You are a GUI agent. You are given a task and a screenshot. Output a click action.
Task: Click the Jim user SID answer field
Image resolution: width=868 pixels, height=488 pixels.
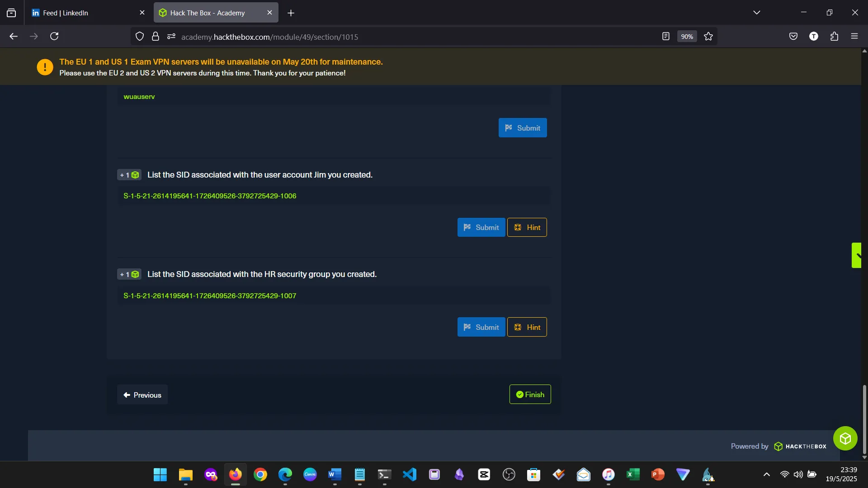(334, 196)
